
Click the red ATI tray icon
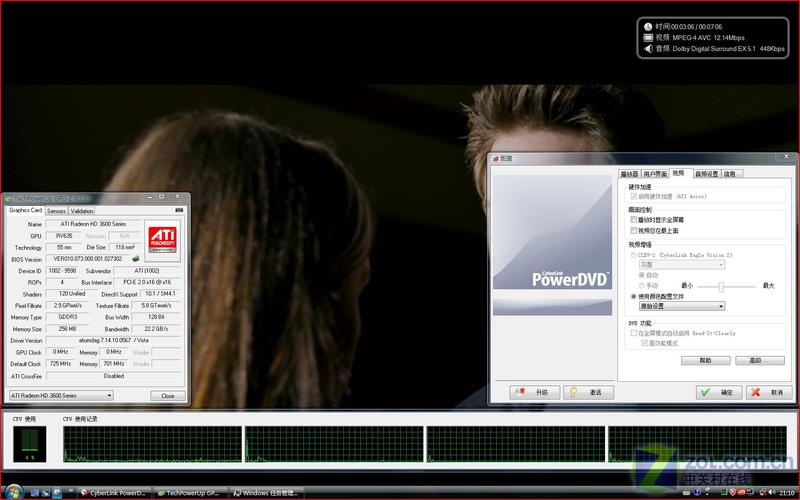coord(741,493)
